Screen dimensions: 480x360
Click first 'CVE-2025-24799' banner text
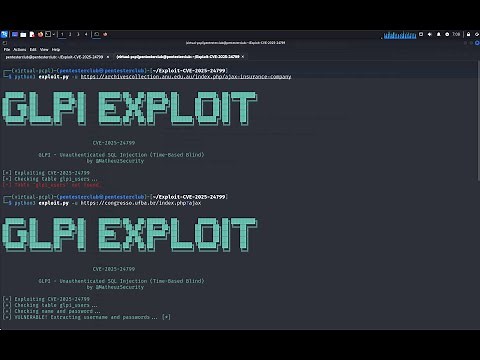click(114, 143)
